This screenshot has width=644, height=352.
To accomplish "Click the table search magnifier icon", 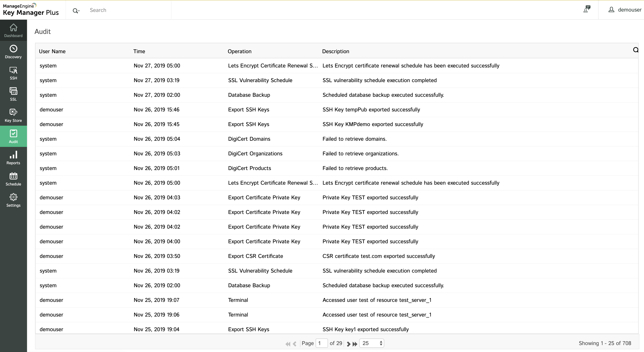I will pyautogui.click(x=636, y=50).
